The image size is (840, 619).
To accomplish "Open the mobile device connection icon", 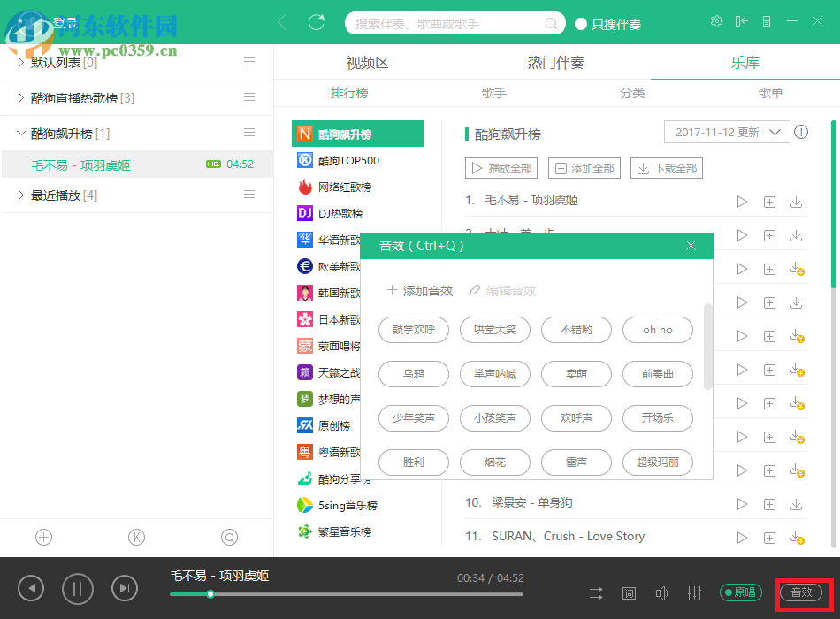I will pos(766,20).
